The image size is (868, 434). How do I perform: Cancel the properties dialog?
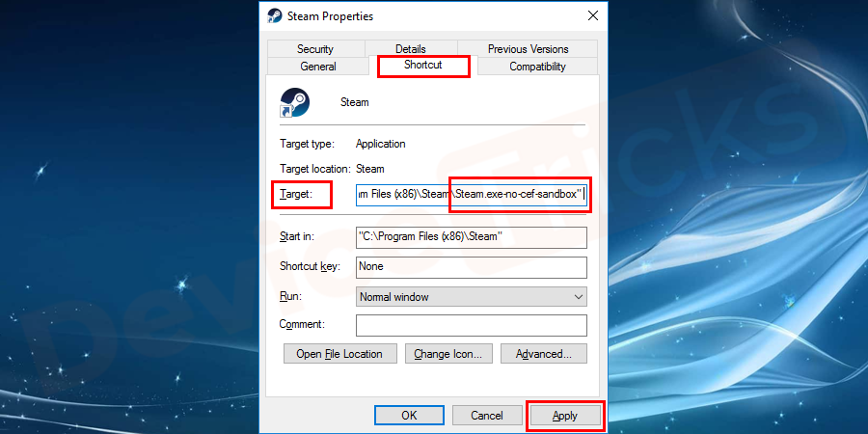[487, 415]
